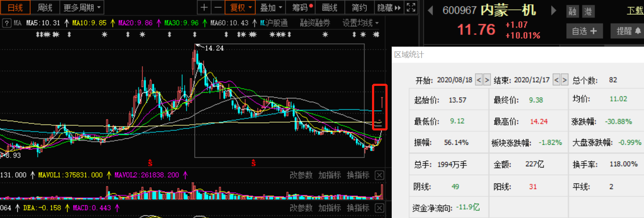
Task: Click 资金净流向 value -11.9亿
Action: [x=468, y=207]
